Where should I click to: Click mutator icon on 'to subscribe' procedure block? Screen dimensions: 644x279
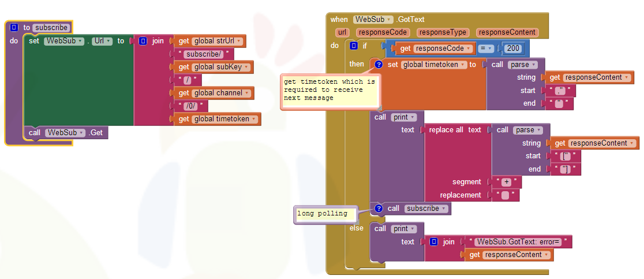click(14, 27)
